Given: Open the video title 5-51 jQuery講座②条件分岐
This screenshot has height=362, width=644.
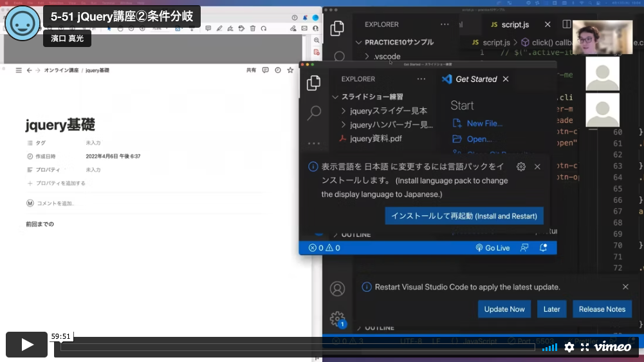Looking at the screenshot, I should [x=122, y=17].
